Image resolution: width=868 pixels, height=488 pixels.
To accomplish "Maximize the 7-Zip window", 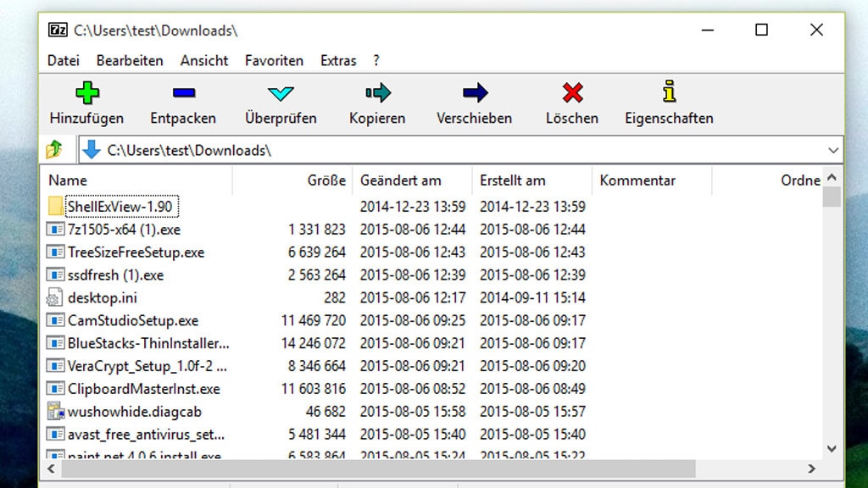I will coord(762,30).
